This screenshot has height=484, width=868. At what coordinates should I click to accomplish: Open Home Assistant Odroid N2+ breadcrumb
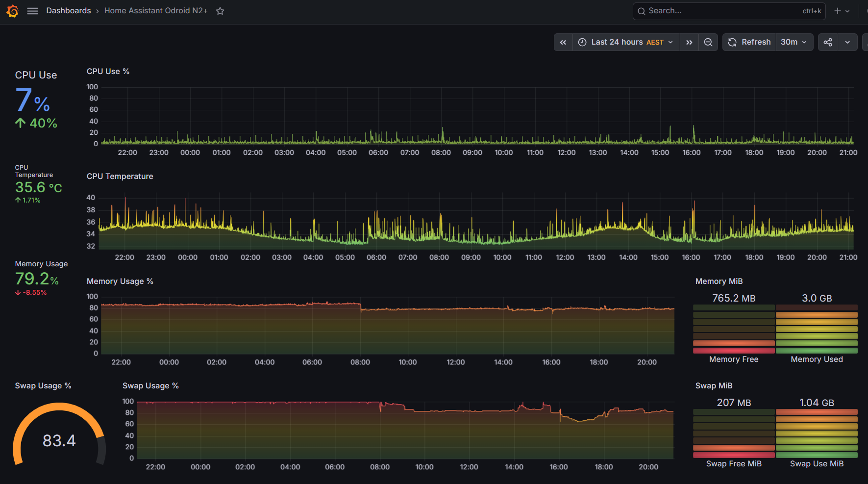point(156,11)
